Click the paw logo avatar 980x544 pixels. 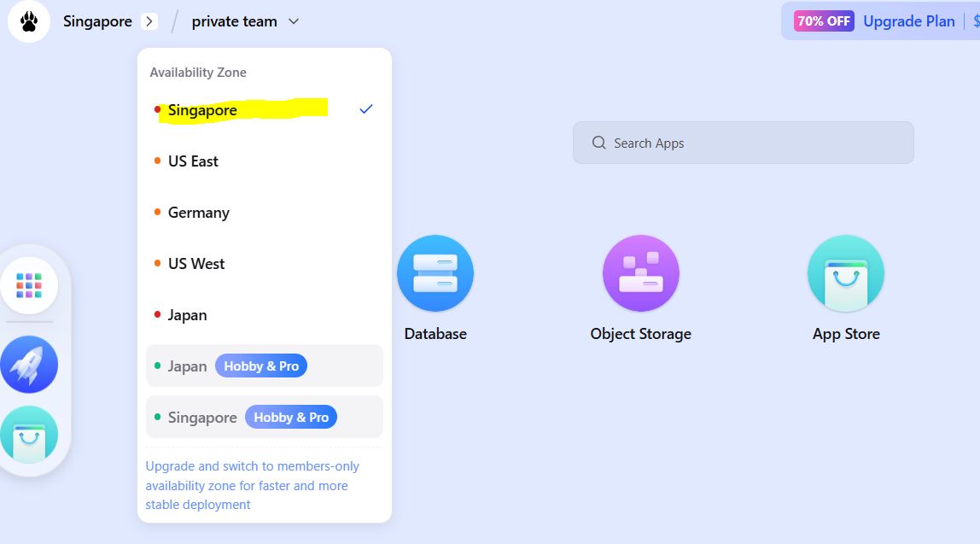tap(29, 21)
